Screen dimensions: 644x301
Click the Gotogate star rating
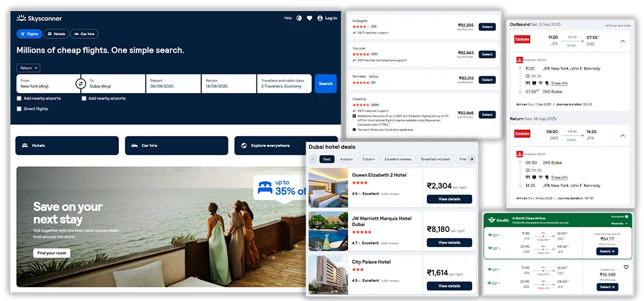coord(361,27)
